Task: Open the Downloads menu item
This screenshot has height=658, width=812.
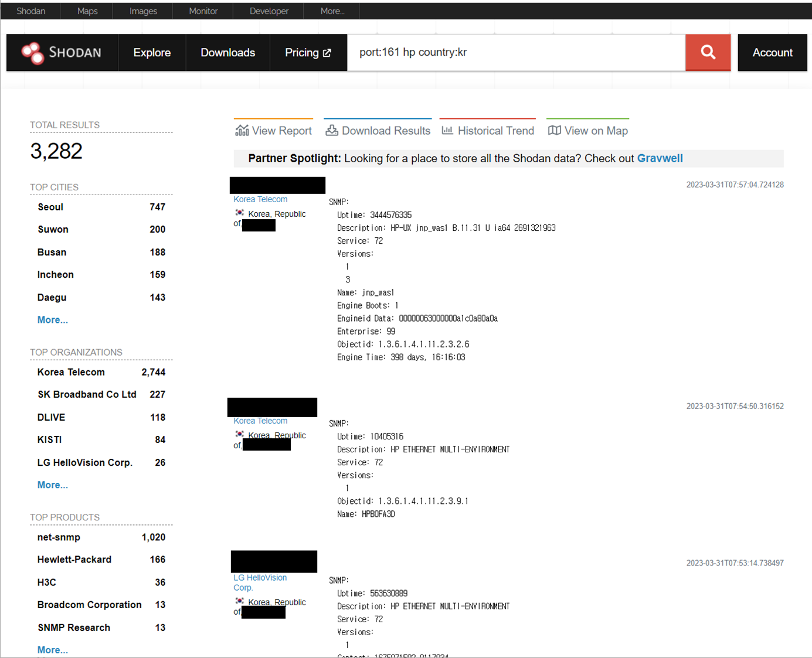Action: pos(227,53)
